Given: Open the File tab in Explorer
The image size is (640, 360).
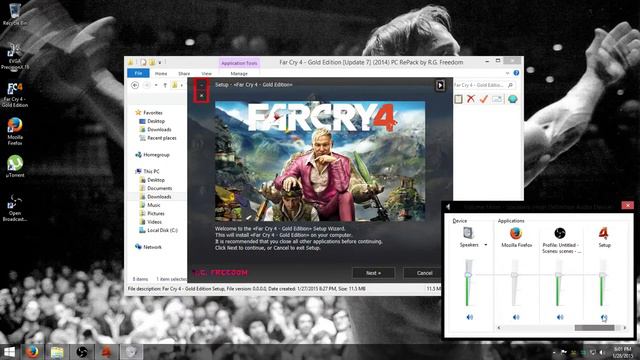Looking at the screenshot, I should click(x=138, y=73).
